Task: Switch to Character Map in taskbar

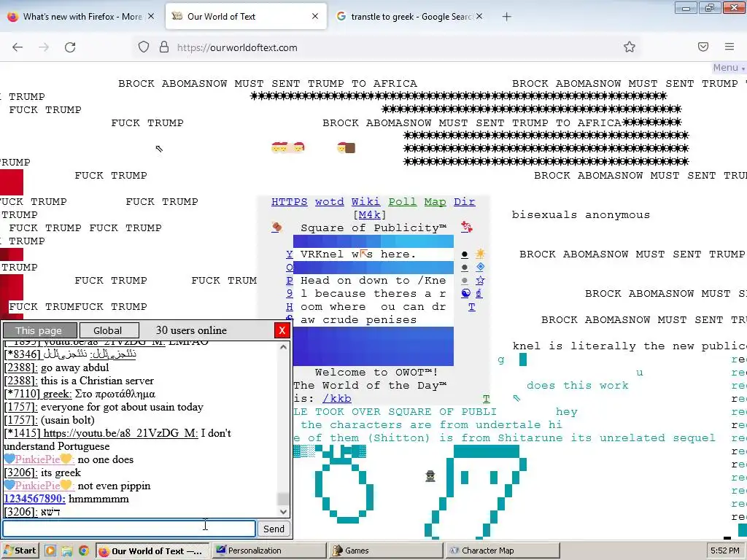Action: click(503, 551)
